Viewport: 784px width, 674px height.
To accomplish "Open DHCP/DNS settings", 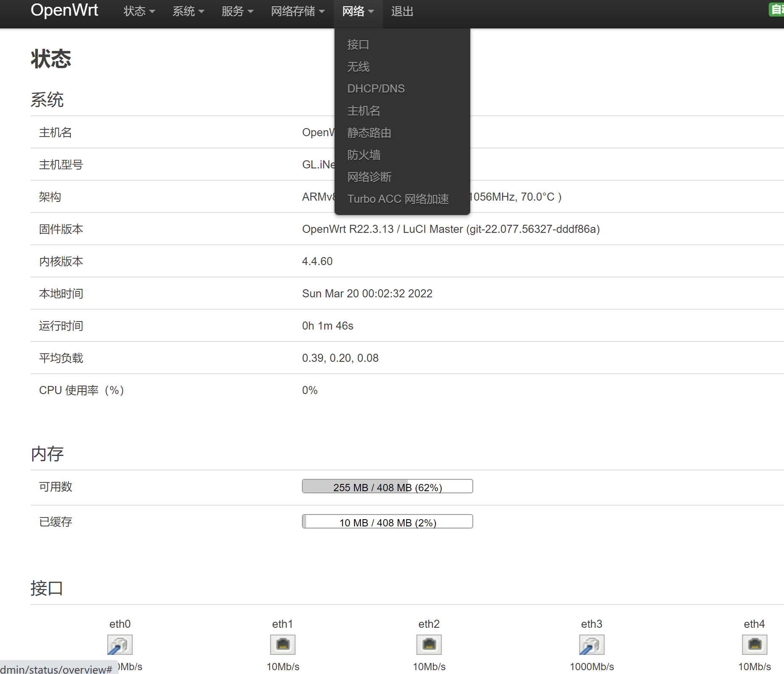I will coord(376,88).
